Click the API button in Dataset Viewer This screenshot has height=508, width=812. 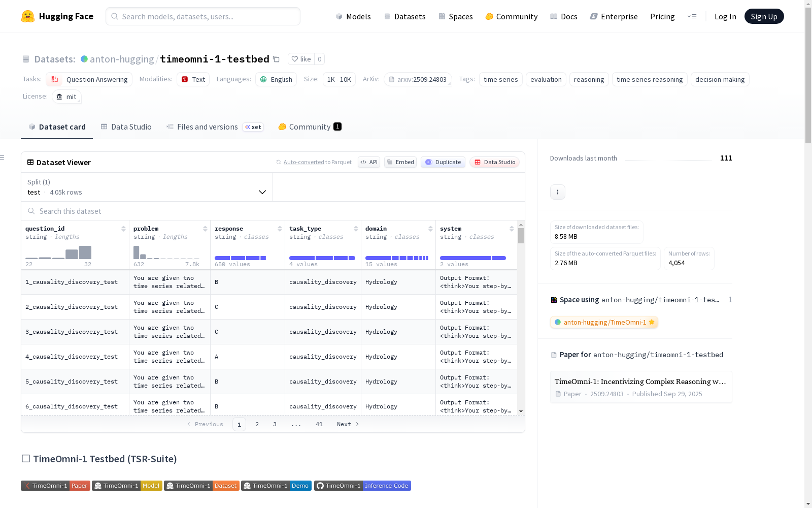coord(369,162)
